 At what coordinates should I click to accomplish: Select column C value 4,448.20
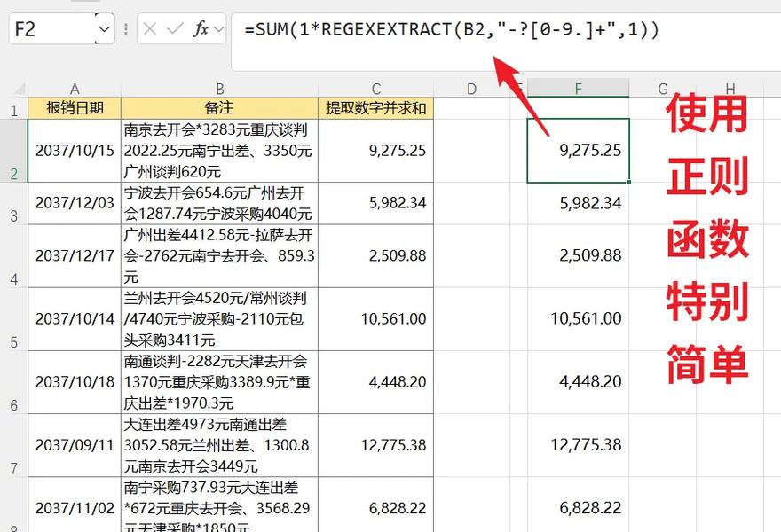[376, 382]
